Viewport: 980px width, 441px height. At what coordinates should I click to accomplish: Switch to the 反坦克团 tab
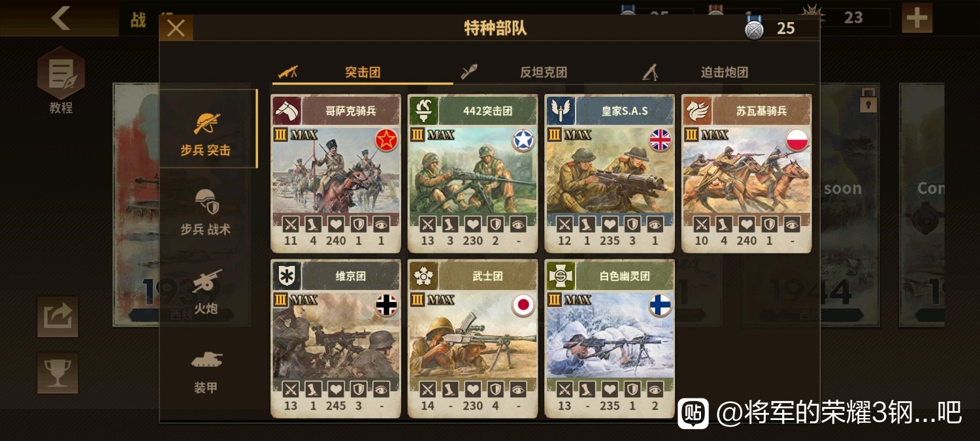tap(542, 72)
